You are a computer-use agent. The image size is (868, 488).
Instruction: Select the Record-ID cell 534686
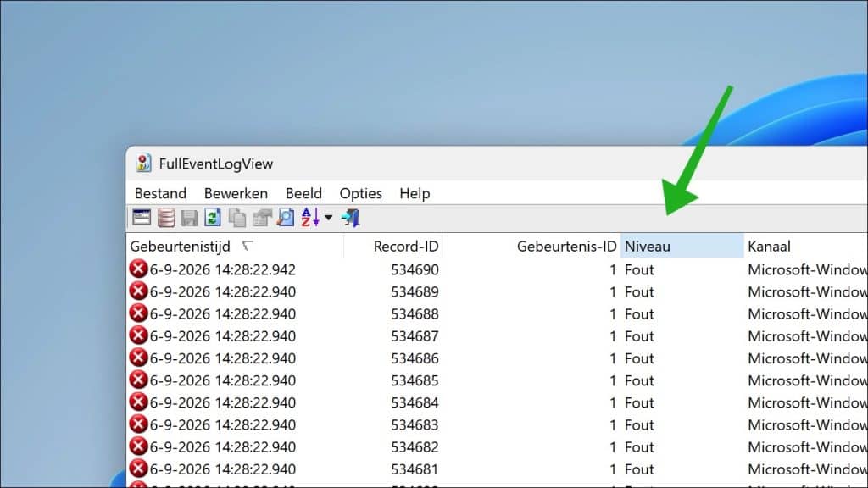[415, 358]
